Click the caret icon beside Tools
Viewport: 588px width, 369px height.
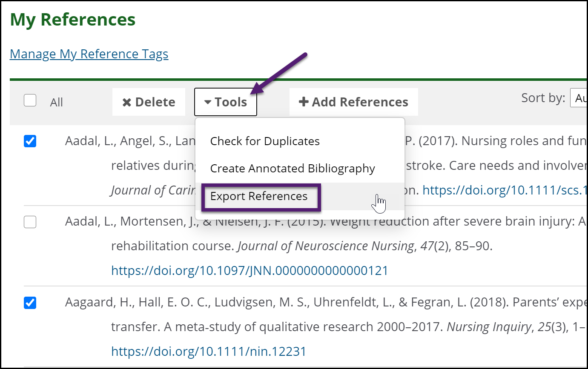(x=208, y=102)
